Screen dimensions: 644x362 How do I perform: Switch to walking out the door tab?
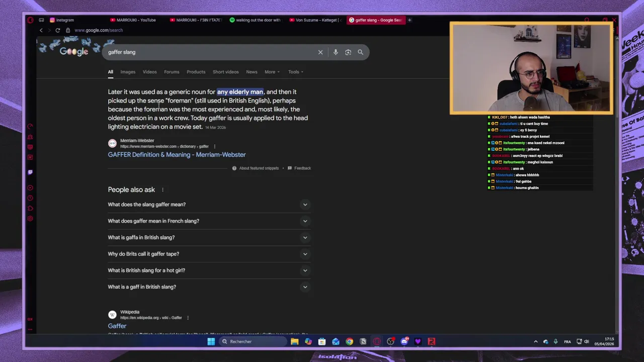pyautogui.click(x=256, y=20)
